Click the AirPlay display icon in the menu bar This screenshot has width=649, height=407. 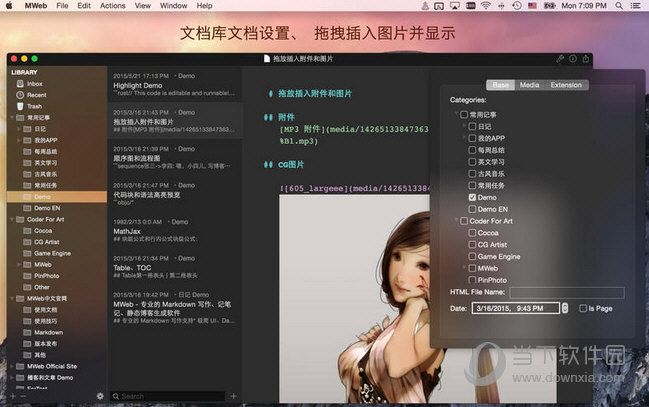tap(455, 5)
